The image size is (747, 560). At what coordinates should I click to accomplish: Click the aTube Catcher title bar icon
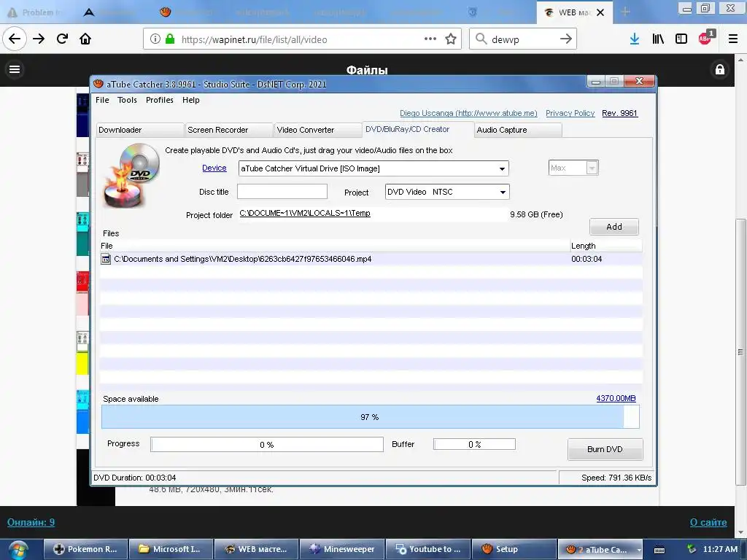pos(98,84)
